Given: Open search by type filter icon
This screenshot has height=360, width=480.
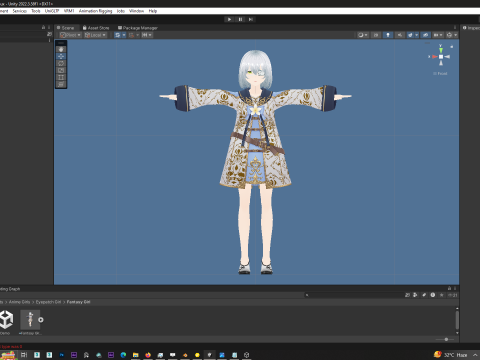Looking at the screenshot, I should click(x=415, y=295).
